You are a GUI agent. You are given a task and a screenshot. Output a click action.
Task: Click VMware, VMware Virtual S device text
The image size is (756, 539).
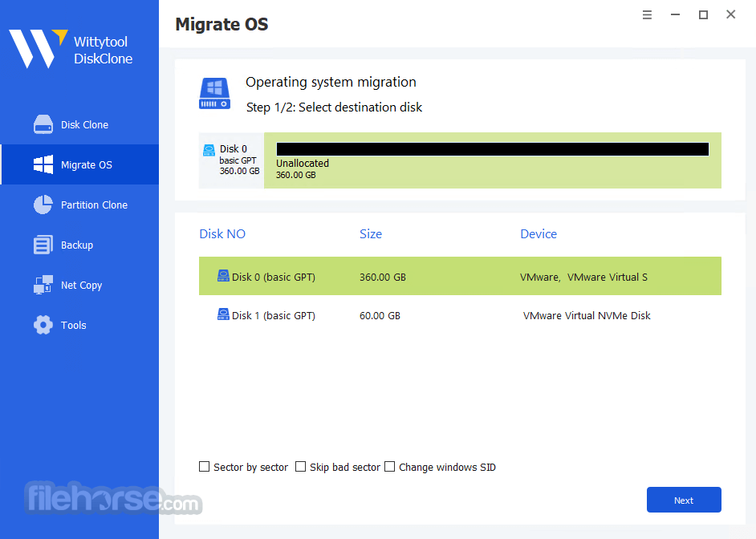pyautogui.click(x=583, y=277)
